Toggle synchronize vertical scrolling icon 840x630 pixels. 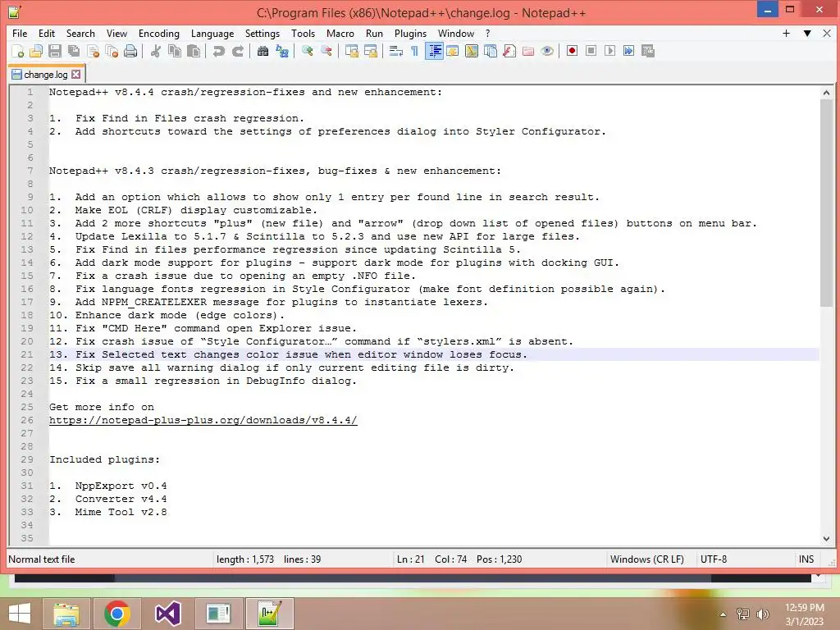click(x=351, y=51)
